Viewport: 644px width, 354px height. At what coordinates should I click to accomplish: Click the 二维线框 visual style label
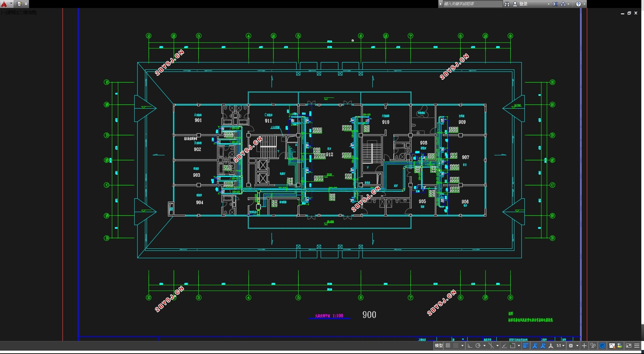28,12
